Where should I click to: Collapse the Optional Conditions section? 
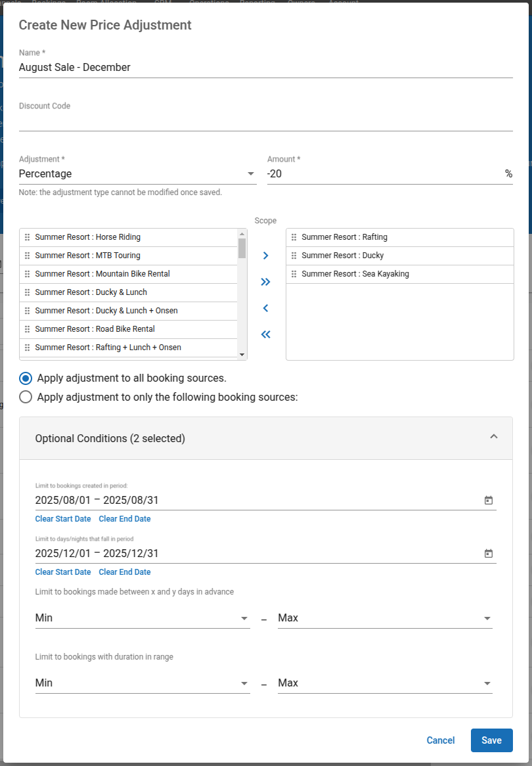494,438
